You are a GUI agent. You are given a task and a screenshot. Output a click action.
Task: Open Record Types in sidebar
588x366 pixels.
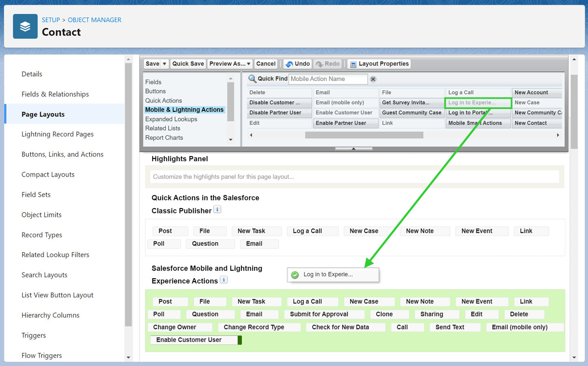tap(42, 235)
